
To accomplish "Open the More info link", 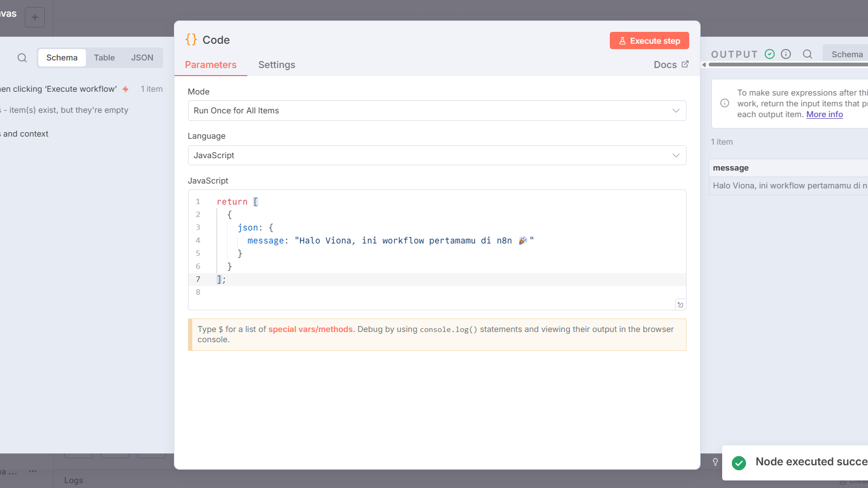I will point(824,114).
